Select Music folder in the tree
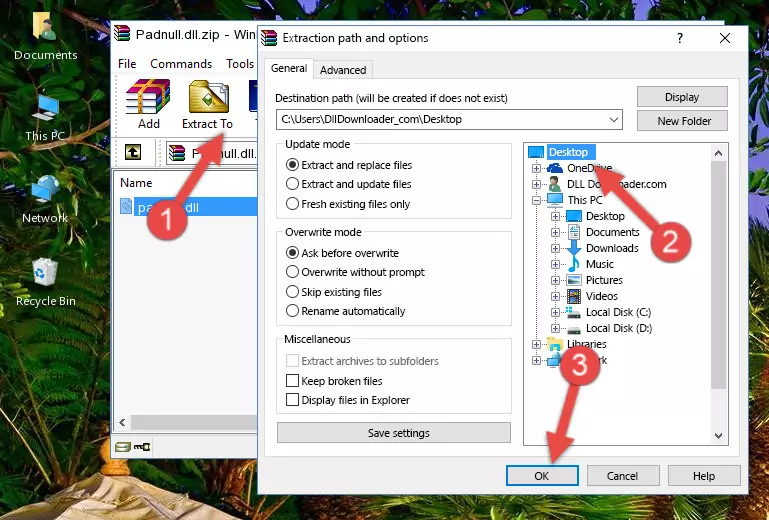Screen dimensions: 769x520 click(599, 264)
